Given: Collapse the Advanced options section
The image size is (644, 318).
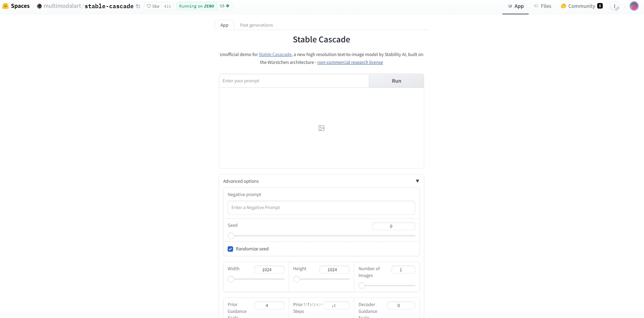Looking at the screenshot, I should tap(417, 181).
